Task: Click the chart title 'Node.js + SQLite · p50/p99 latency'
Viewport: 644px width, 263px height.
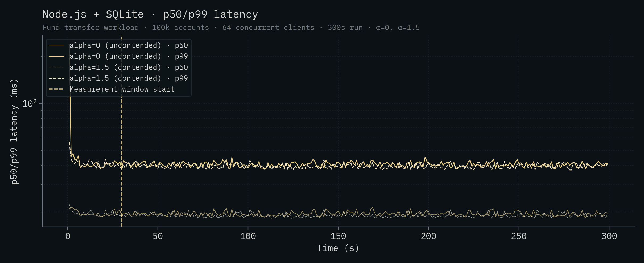Action: point(150,14)
